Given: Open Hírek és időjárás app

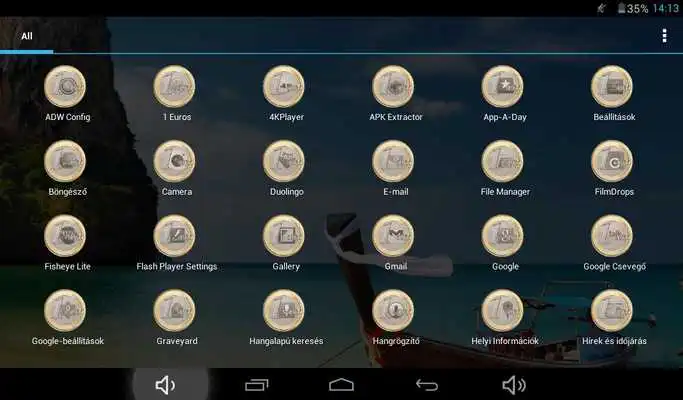Looking at the screenshot, I should 612,311.
